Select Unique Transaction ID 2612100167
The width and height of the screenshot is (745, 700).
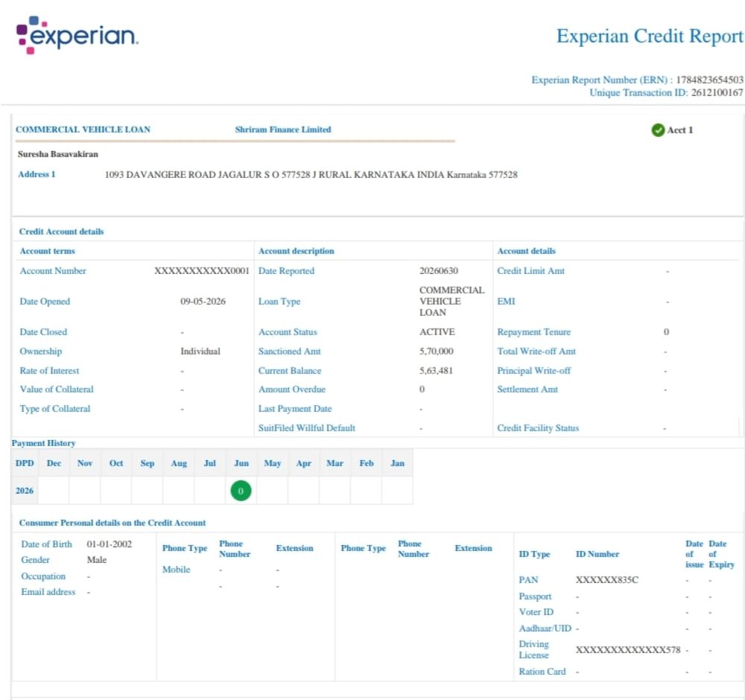(x=717, y=92)
